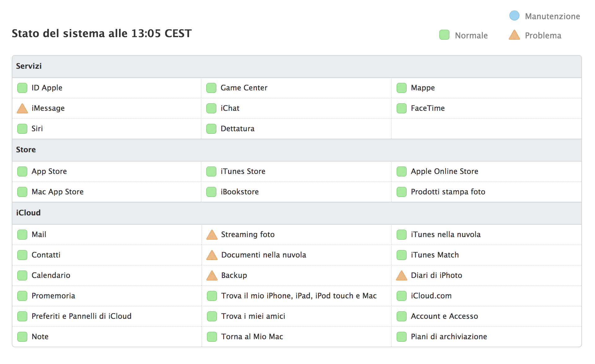
Task: Click the green status icon next to Mappe
Action: point(402,88)
